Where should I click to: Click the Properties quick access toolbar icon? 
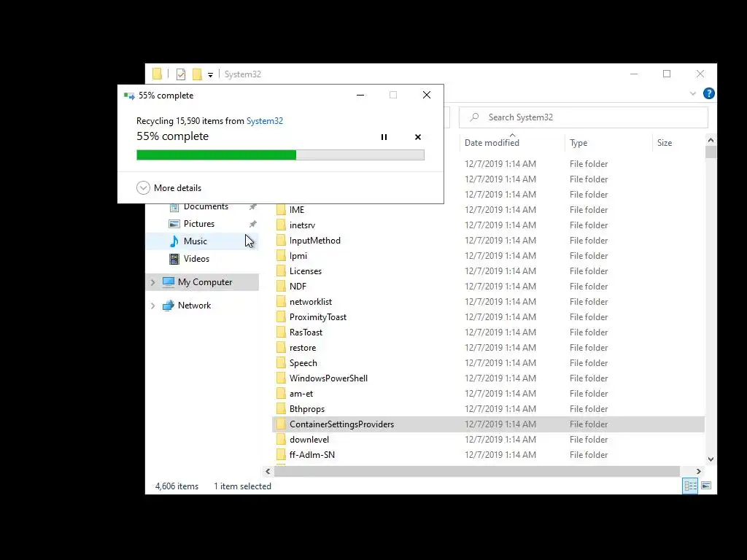181,74
